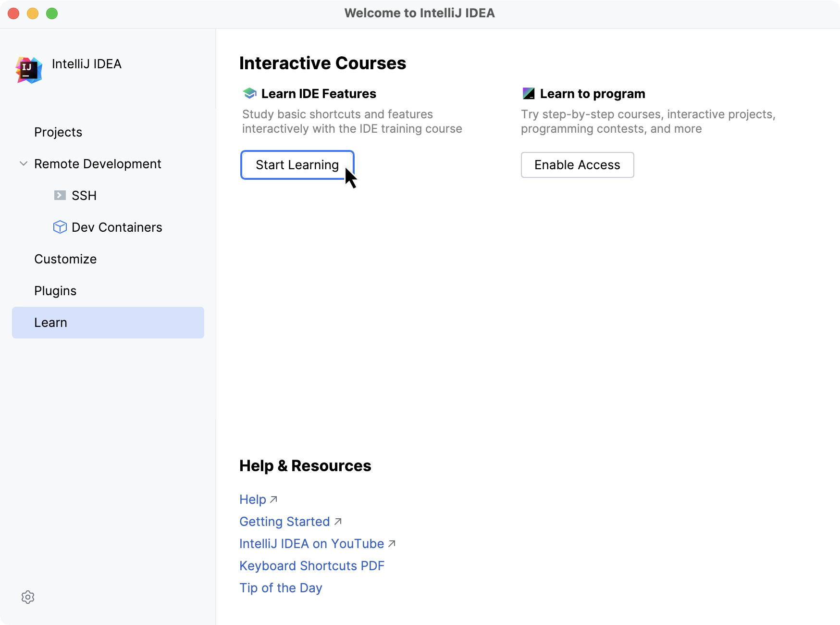
Task: Click the Welcome to IntelliJ IDEA title bar
Action: (x=420, y=13)
